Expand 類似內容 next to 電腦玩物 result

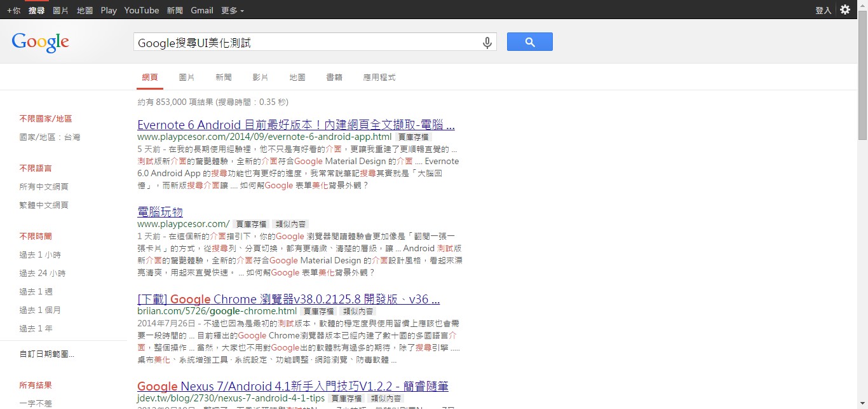pos(290,224)
